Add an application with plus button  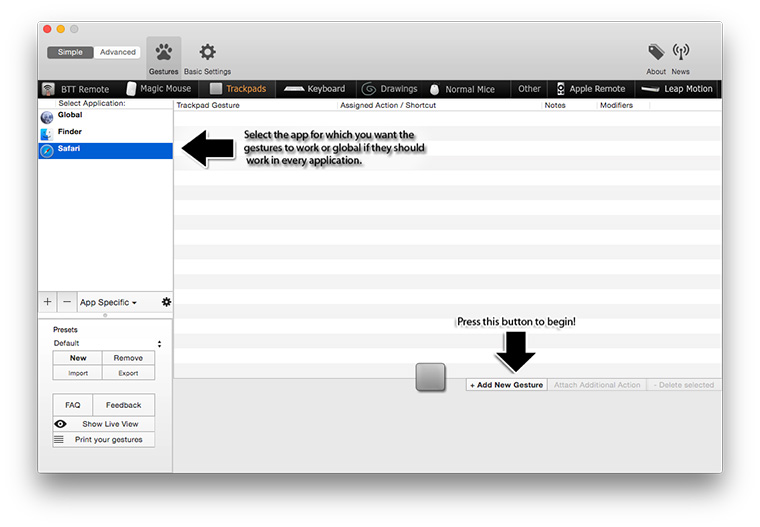click(x=48, y=302)
